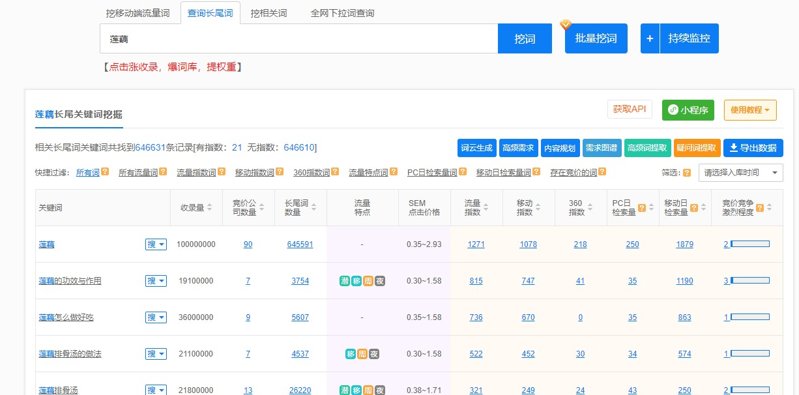Click the blue 挖词 button
This screenshot has width=799, height=395.
(x=525, y=38)
